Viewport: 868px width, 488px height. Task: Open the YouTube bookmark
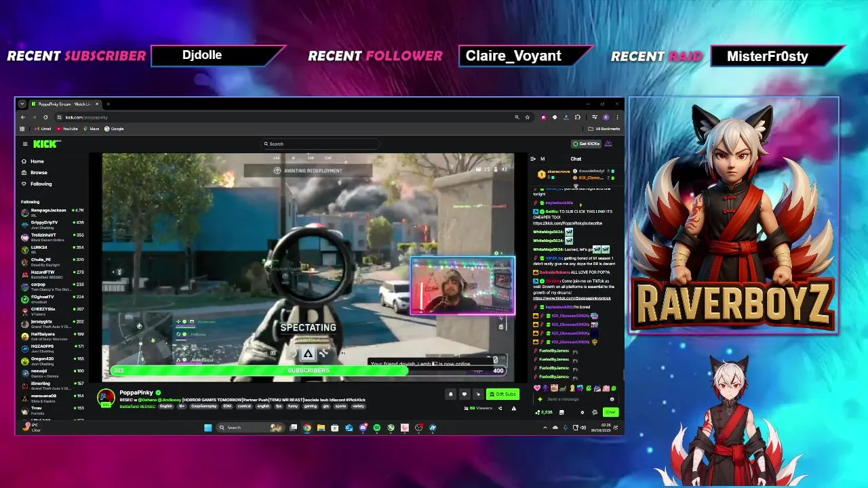coord(67,129)
